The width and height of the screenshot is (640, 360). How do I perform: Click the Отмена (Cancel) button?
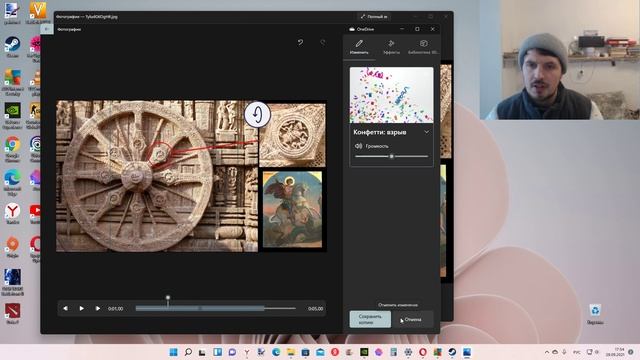click(413, 319)
